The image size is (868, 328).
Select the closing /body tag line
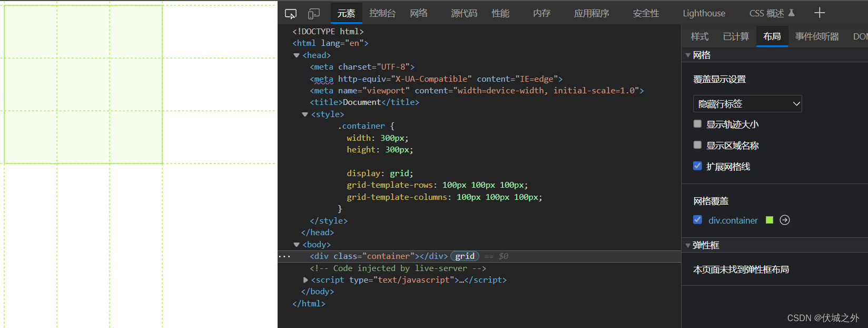coord(318,292)
